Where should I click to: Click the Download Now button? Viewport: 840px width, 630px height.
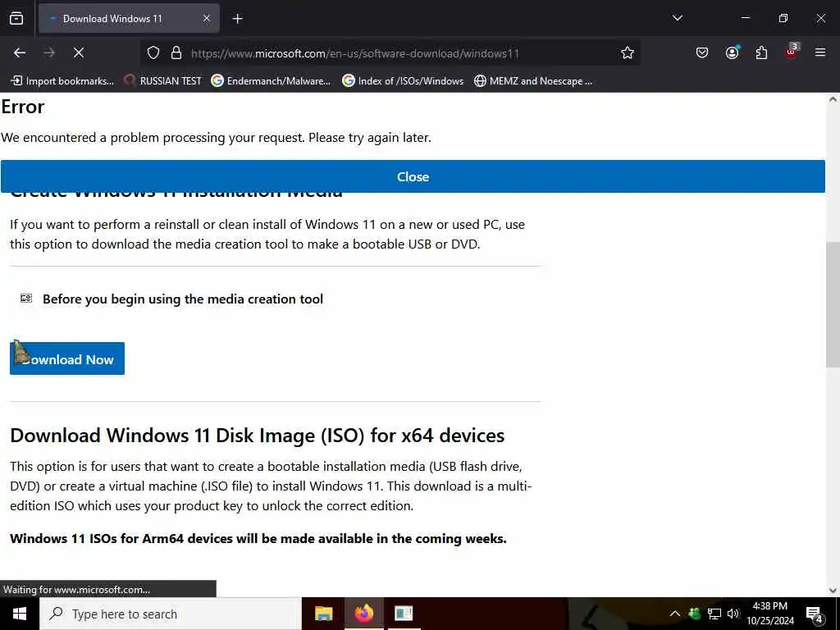point(67,358)
